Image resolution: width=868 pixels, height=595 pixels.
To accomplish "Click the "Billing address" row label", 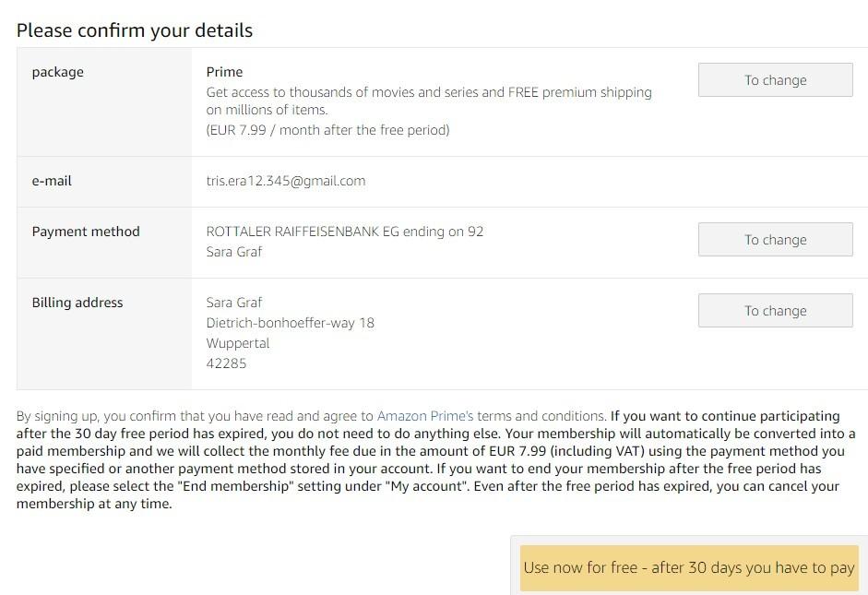I will (x=77, y=303).
